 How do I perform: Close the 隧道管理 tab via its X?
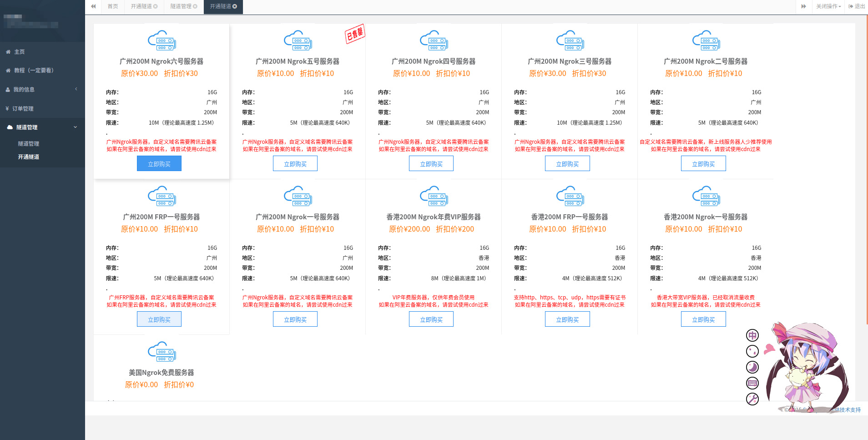tap(195, 6)
